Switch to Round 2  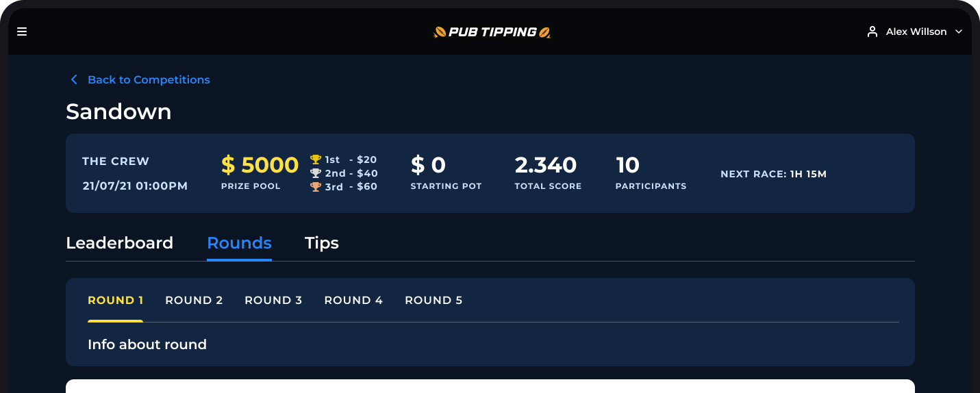[194, 300]
